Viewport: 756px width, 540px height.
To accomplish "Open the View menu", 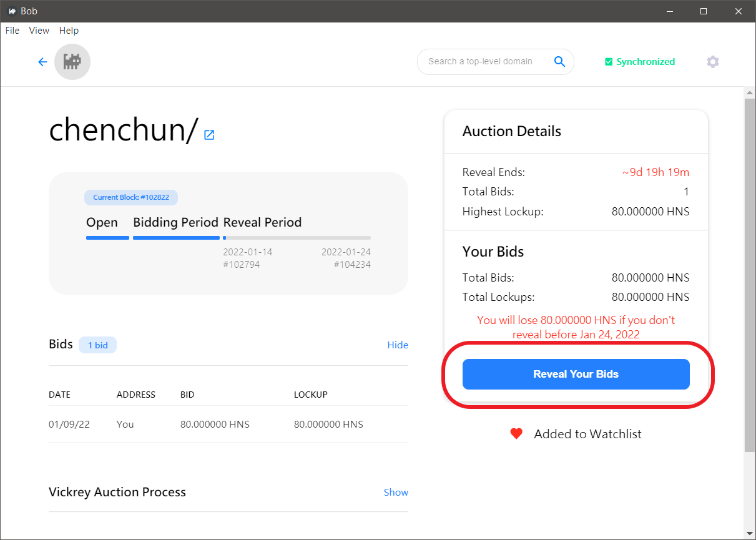I will click(x=39, y=31).
